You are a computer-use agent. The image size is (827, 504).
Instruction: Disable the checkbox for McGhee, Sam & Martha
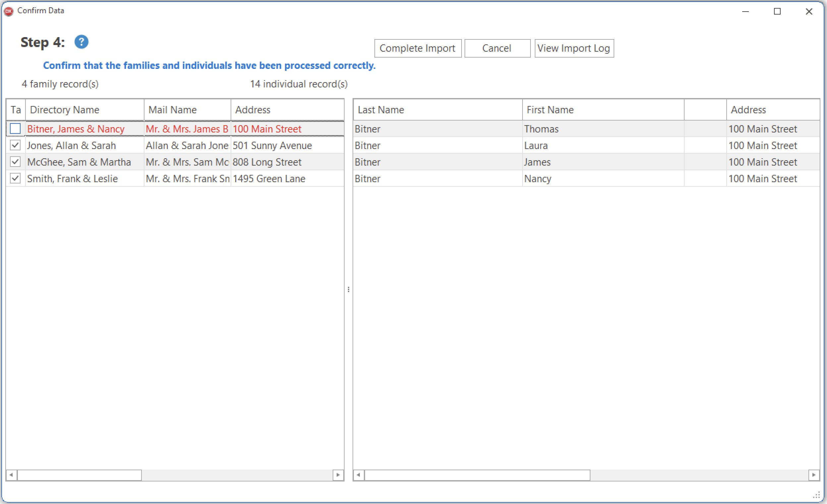point(15,162)
